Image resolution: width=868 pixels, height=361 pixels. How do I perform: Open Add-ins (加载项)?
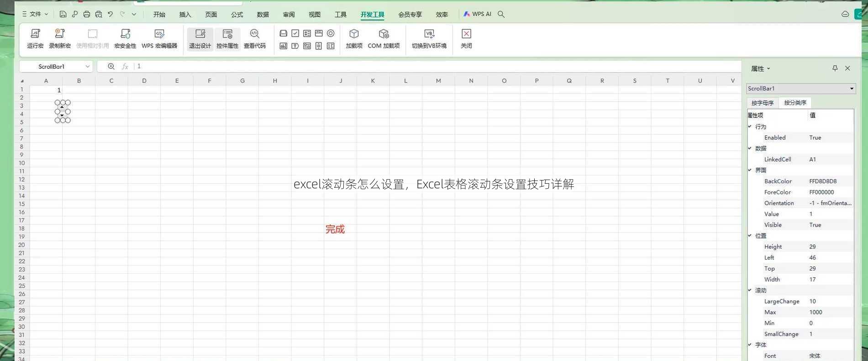coord(354,38)
